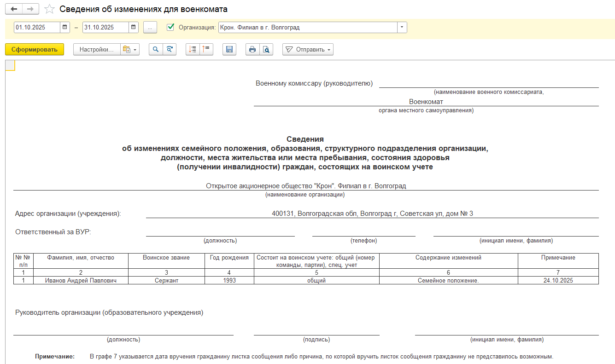Add report to favorites with the star
This screenshot has width=615, height=364.
click(x=49, y=9)
